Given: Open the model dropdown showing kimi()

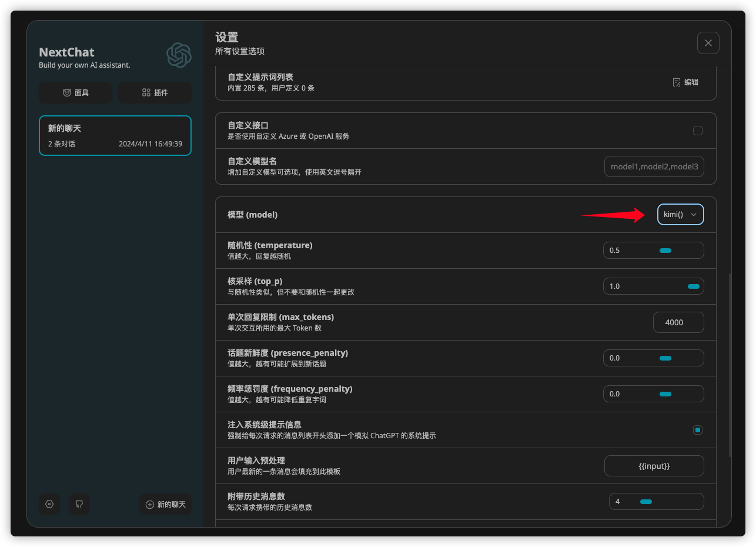Looking at the screenshot, I should (x=680, y=214).
